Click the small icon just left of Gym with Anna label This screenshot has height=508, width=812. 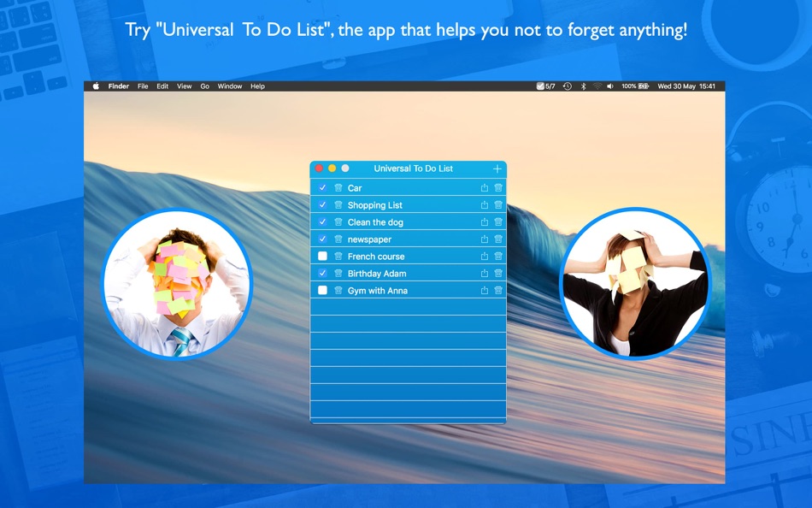(338, 290)
